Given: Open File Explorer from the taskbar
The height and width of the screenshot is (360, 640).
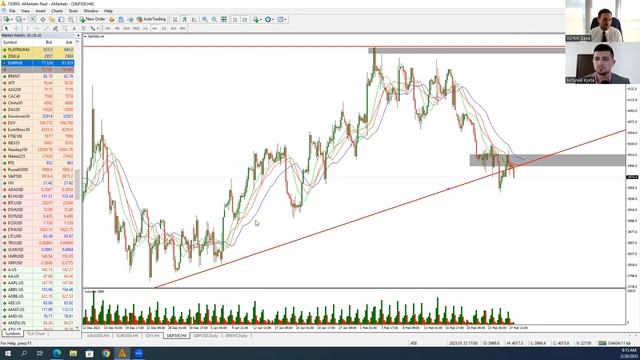Looking at the screenshot, I should (73, 353).
